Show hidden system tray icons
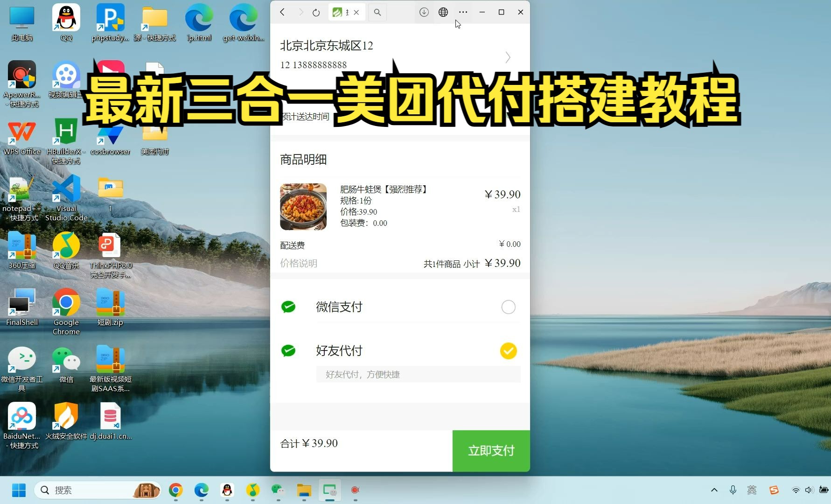This screenshot has height=504, width=831. (x=714, y=490)
